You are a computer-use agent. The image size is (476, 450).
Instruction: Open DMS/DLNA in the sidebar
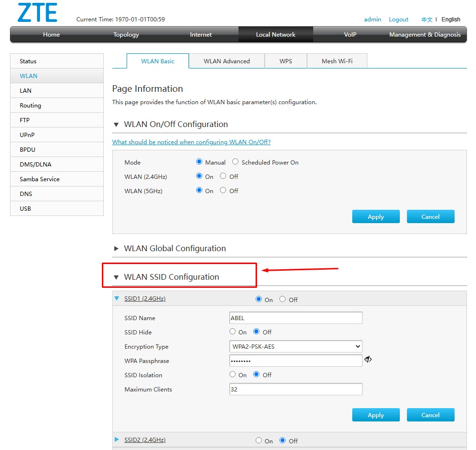[x=57, y=164]
